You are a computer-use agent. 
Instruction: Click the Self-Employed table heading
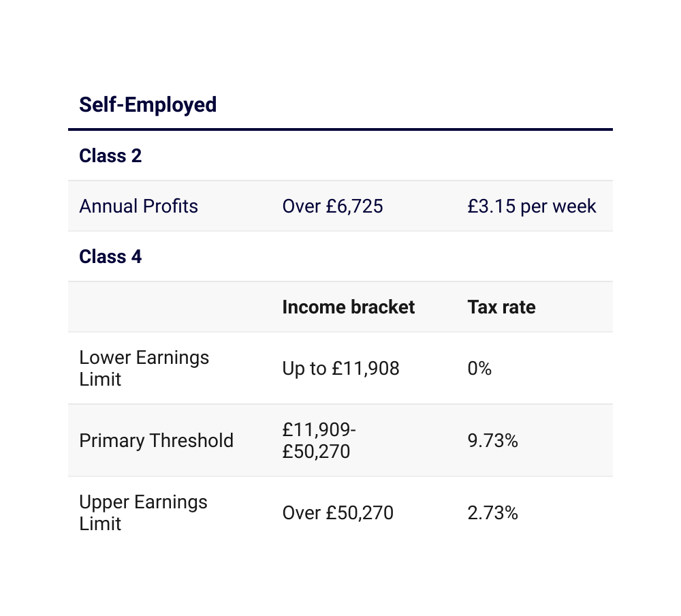[148, 105]
